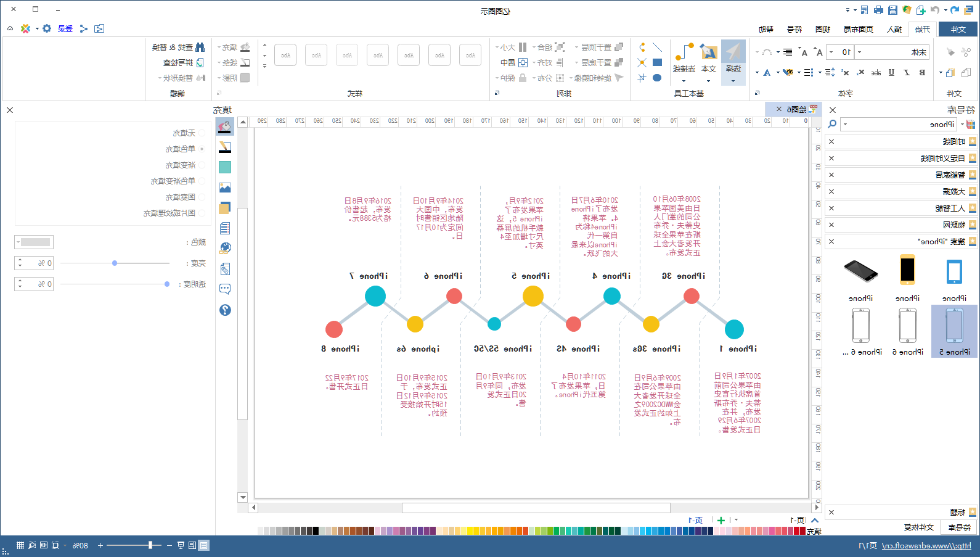The height and width of the screenshot is (557, 980).
Task: Adjust the zoom slider in status bar
Action: point(150,545)
